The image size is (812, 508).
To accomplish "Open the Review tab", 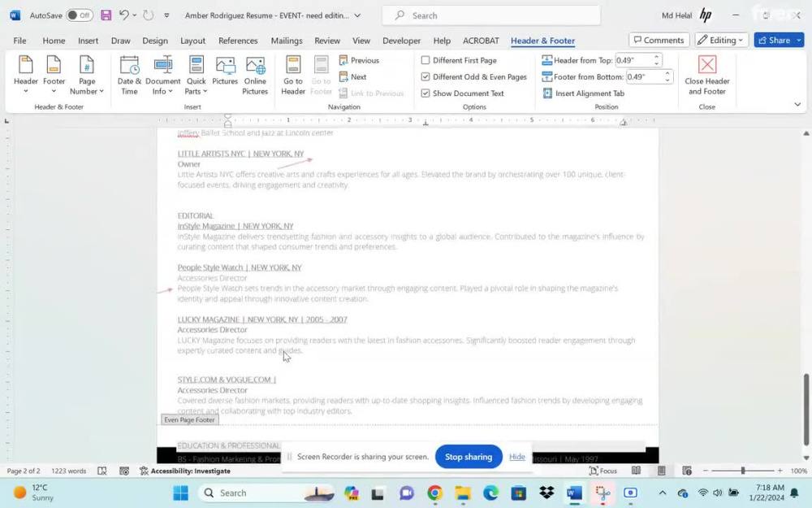I will click(327, 41).
